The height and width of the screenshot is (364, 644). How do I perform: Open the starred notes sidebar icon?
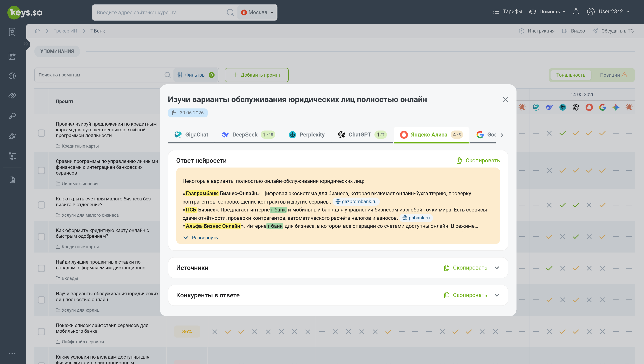pos(12,56)
